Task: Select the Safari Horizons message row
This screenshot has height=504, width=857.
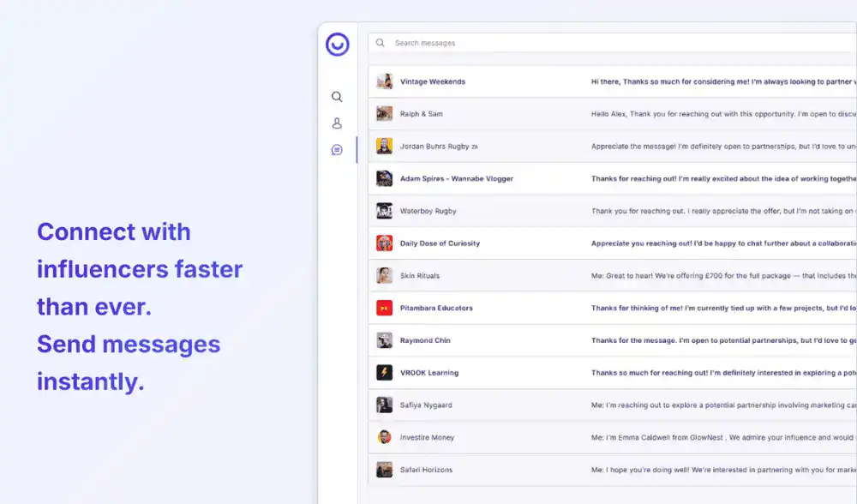Action: coord(426,470)
